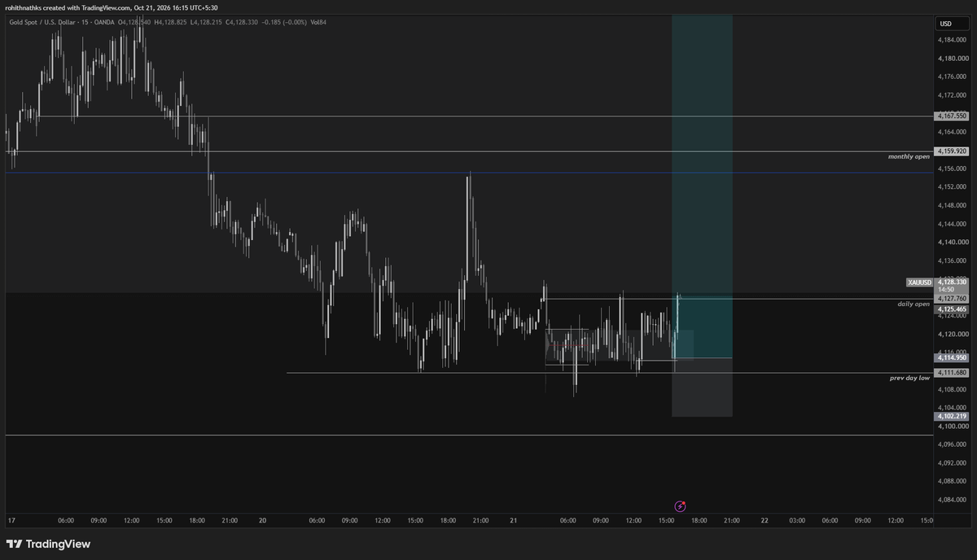
Task: Click the 4,084.000 price scale label
Action: click(952, 500)
